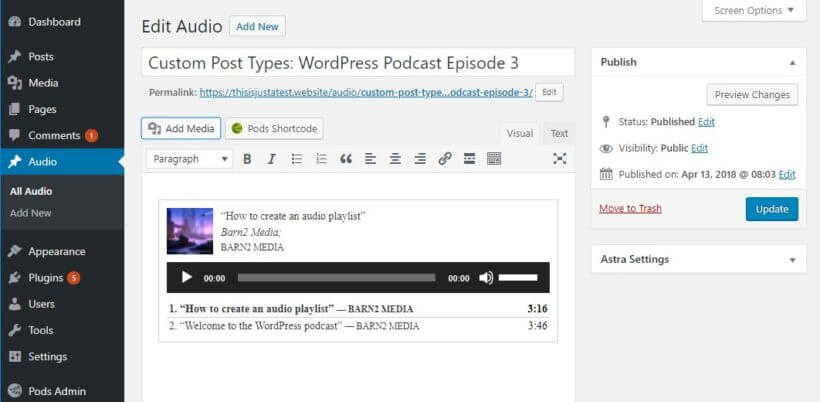Expand the Astra Settings panel
Image resolution: width=820 pixels, height=402 pixels.
[792, 260]
